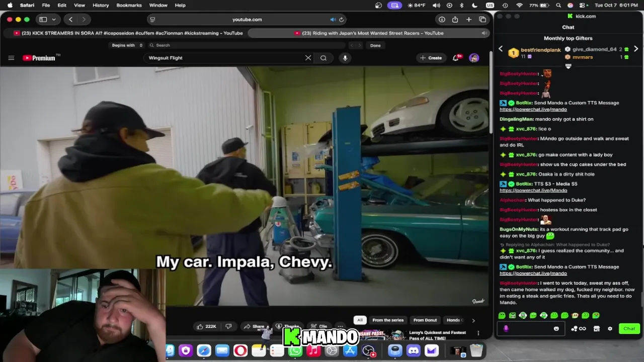Open the emoji picker in chat input

click(556, 329)
